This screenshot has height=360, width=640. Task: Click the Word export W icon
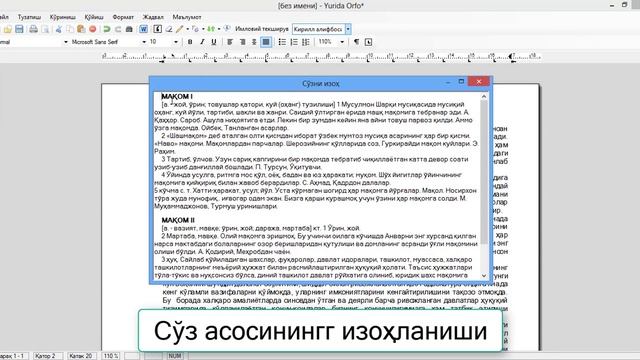[x=144, y=29]
